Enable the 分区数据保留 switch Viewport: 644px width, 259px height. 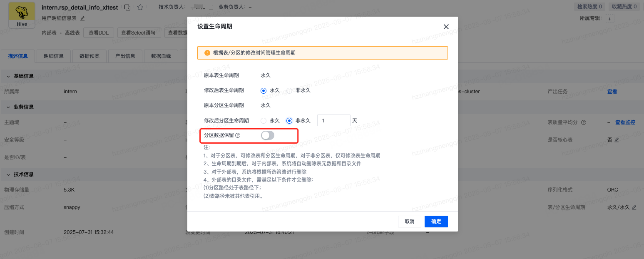(x=268, y=135)
